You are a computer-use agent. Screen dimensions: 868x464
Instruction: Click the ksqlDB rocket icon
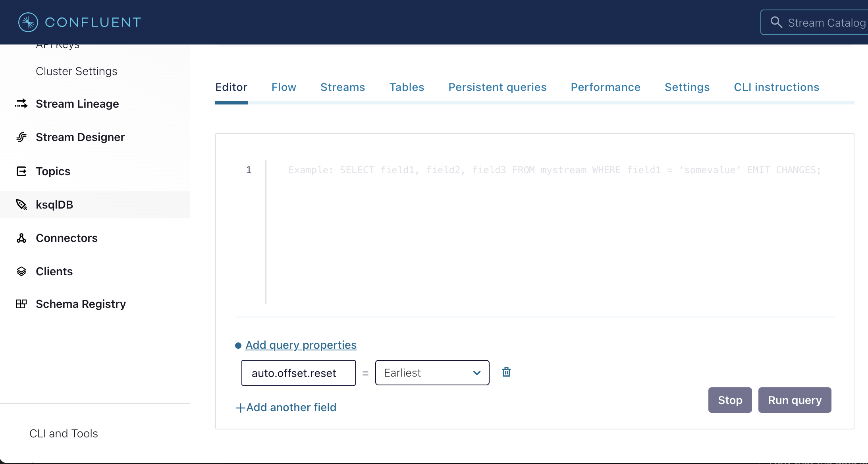click(x=21, y=205)
